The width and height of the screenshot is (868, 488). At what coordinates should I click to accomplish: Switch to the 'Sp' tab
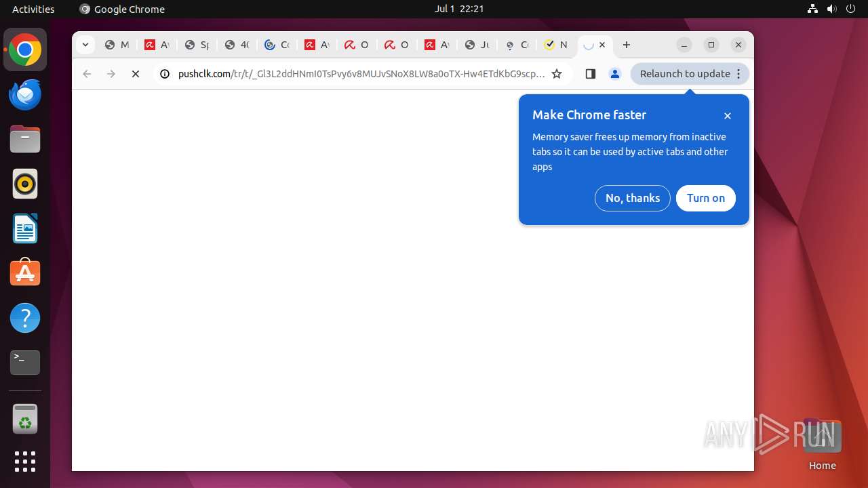pos(197,45)
